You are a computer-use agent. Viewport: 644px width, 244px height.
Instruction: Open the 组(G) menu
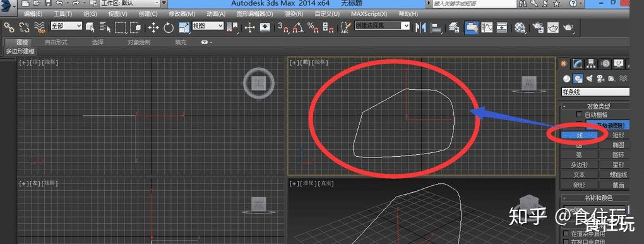(90, 13)
